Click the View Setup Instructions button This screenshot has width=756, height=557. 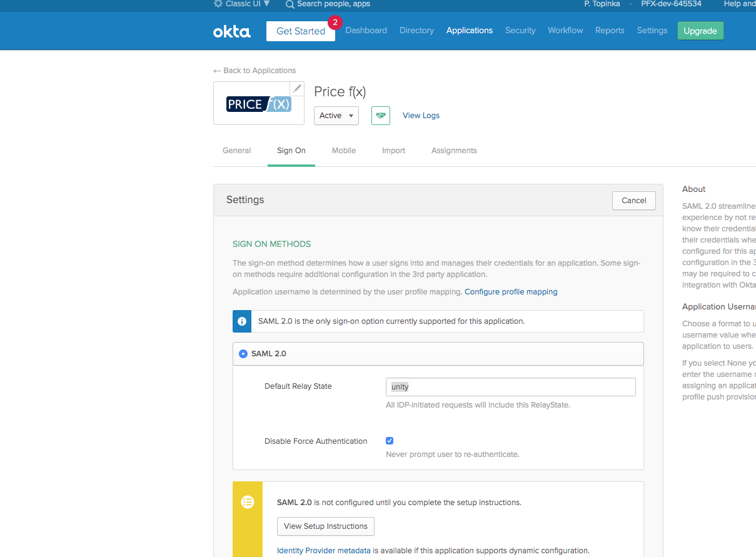click(326, 526)
